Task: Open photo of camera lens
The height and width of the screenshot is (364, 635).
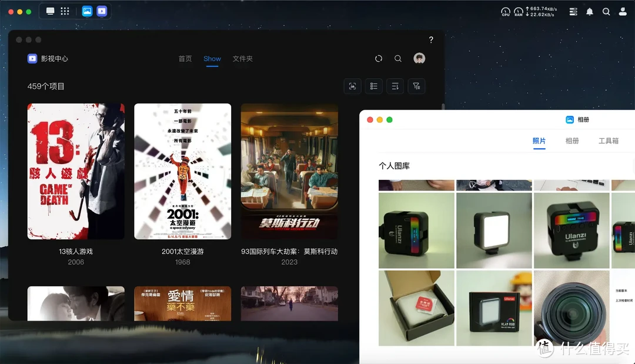Action: click(x=572, y=308)
